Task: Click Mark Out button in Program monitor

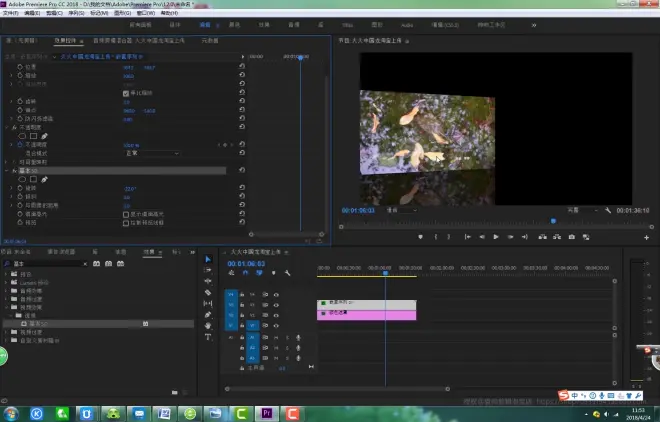Action: click(449, 237)
